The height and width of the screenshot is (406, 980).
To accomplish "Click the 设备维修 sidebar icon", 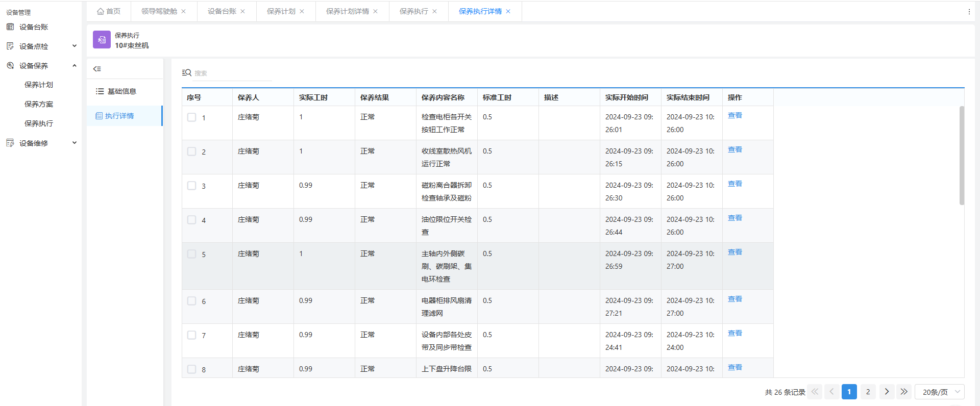I will (x=10, y=143).
